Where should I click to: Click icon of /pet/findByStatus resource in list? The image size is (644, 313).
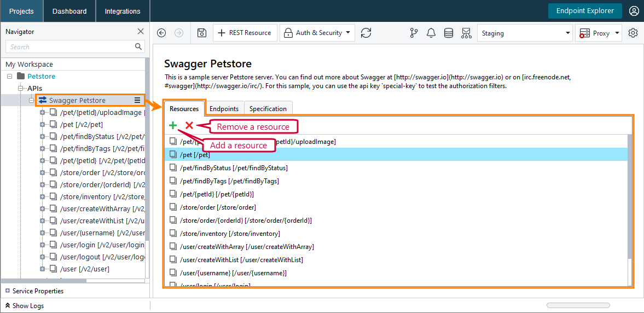click(x=173, y=167)
